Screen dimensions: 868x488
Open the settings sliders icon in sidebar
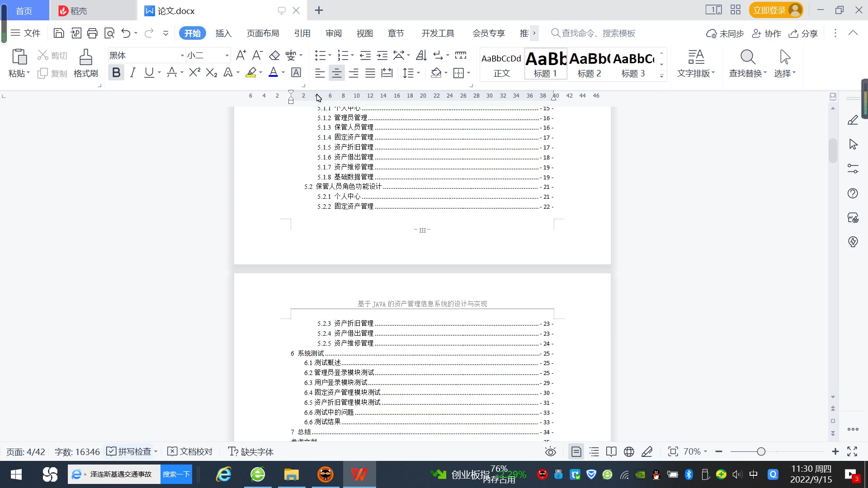853,169
